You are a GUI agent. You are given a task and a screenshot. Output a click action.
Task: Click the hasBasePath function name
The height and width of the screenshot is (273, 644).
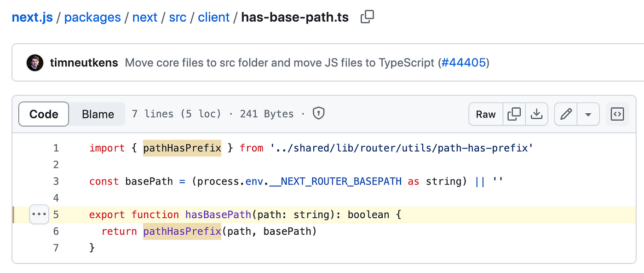(218, 215)
